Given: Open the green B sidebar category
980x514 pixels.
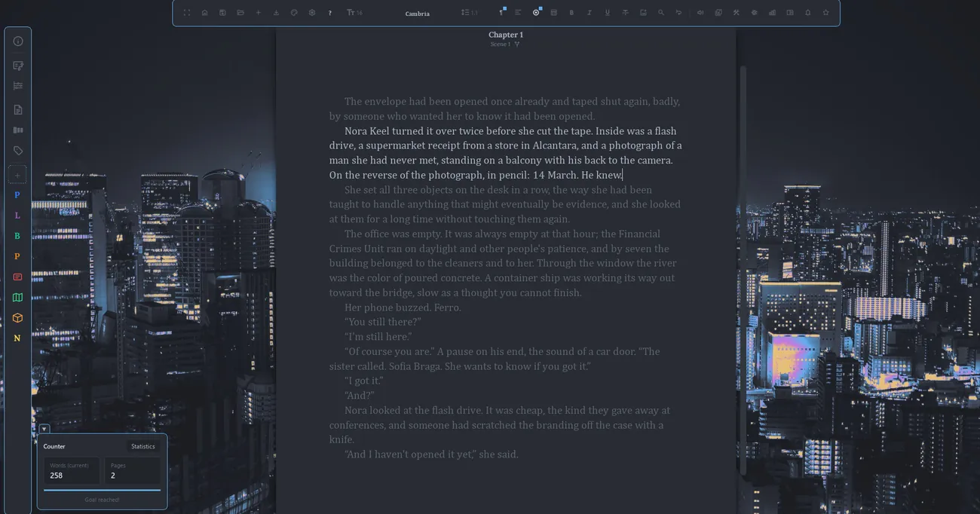Looking at the screenshot, I should click(17, 236).
